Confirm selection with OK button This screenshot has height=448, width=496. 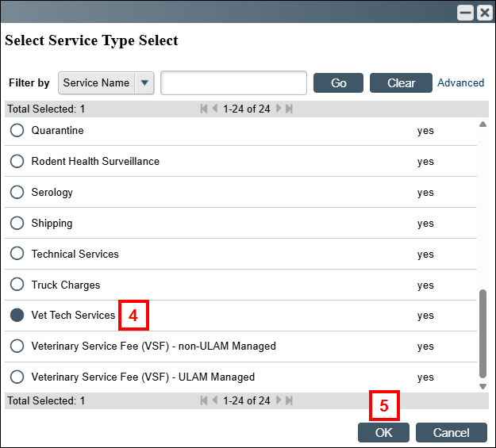(x=383, y=432)
